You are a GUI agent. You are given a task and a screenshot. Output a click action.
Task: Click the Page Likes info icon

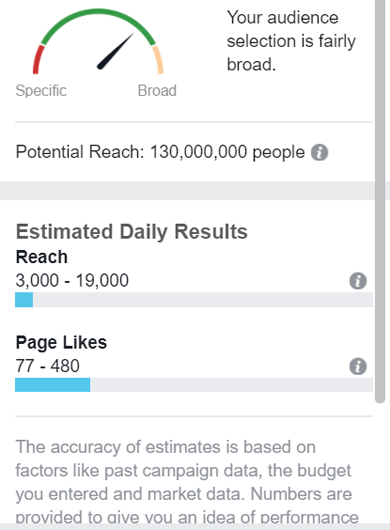point(358,366)
